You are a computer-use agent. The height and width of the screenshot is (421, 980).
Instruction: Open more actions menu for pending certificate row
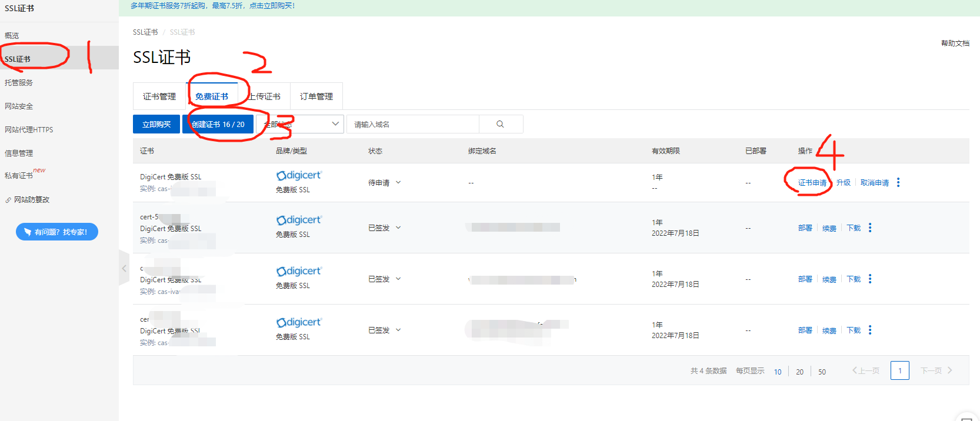(898, 182)
